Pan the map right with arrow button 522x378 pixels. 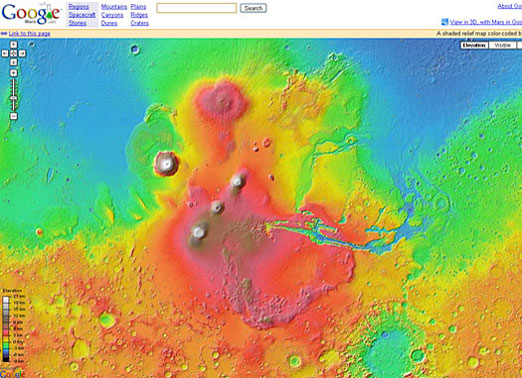22,53
